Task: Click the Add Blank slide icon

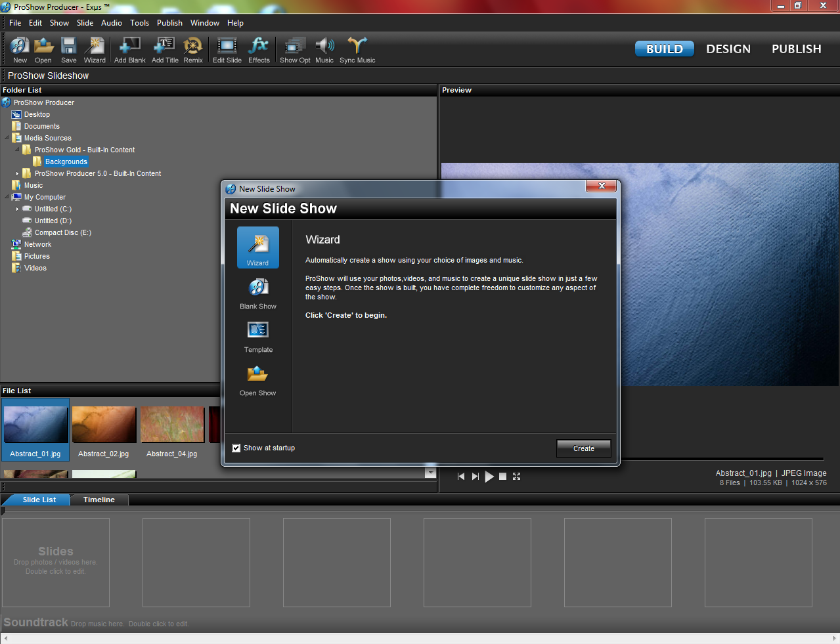Action: (130, 50)
